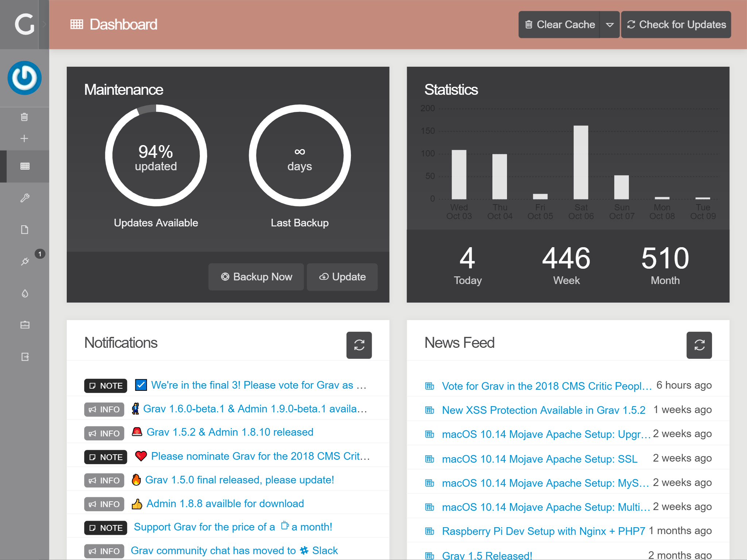Screen dimensions: 747x560
Task: Select the Dashboard grid item in sidebar
Action: coord(24,166)
